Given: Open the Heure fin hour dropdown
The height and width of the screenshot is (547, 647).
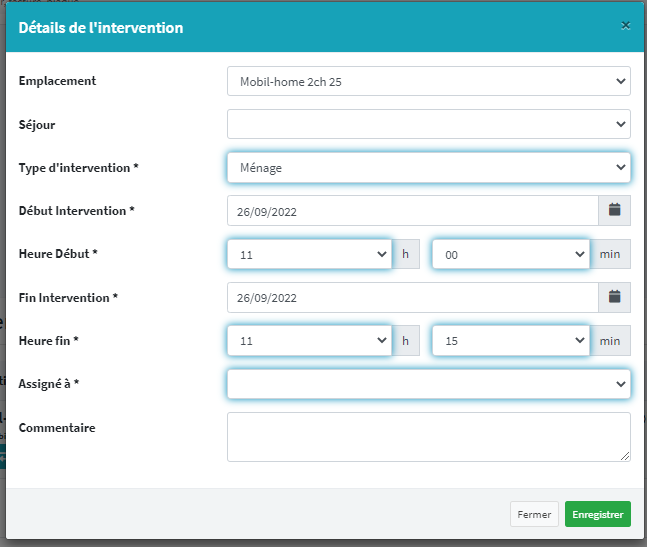Looking at the screenshot, I should 309,341.
